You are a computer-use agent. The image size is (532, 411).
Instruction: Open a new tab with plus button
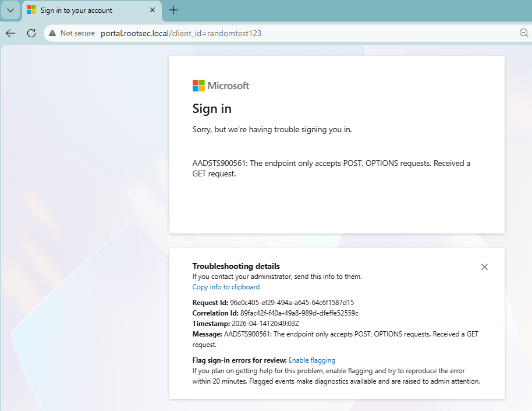pyautogui.click(x=173, y=10)
